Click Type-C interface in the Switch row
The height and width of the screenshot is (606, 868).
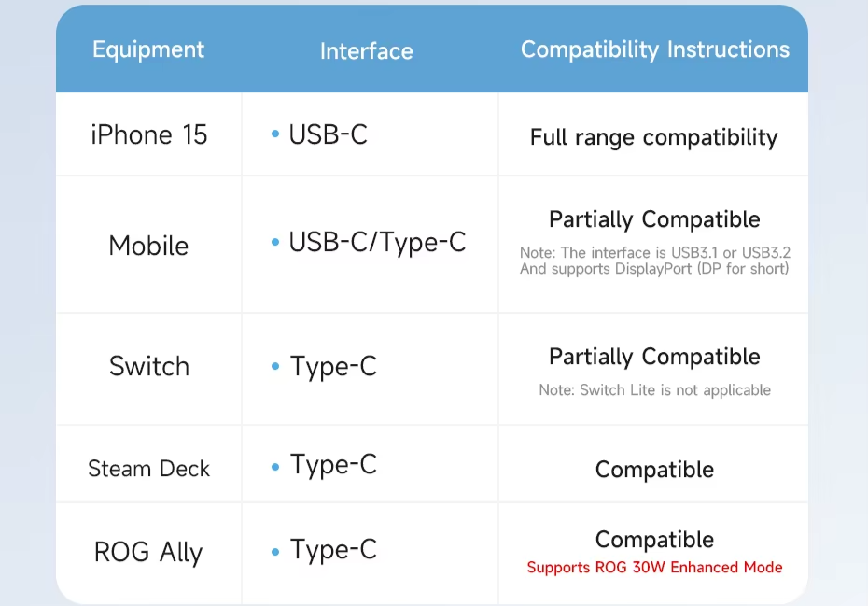333,366
